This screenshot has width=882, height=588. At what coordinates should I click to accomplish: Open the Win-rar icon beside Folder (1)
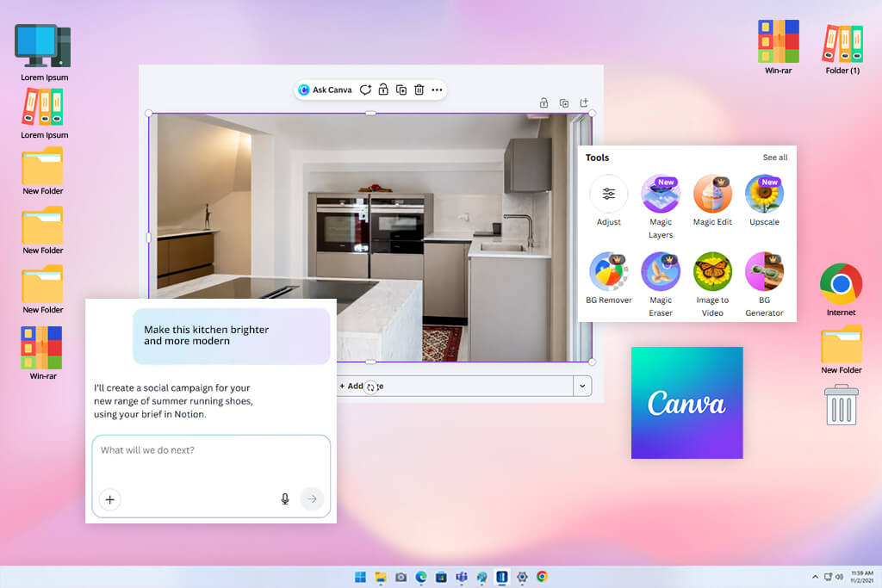coord(778,47)
